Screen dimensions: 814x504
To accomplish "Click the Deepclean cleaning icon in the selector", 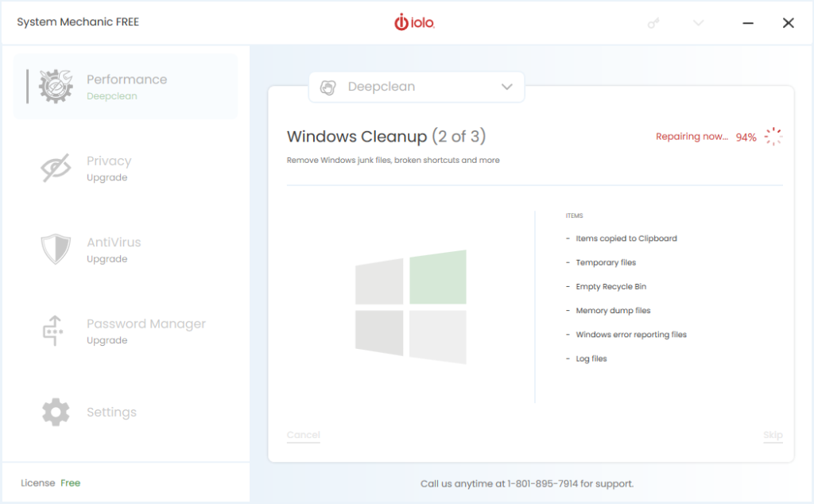I will [x=328, y=87].
